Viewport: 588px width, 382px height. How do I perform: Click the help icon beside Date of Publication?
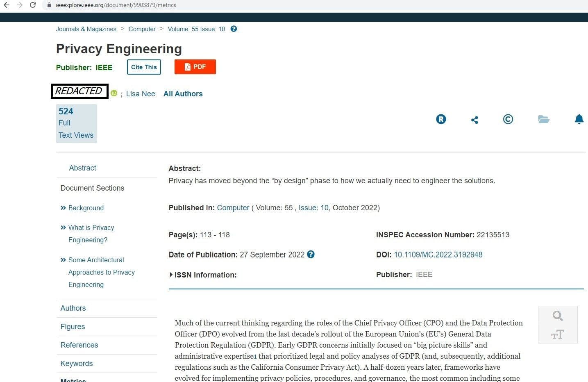click(x=311, y=255)
